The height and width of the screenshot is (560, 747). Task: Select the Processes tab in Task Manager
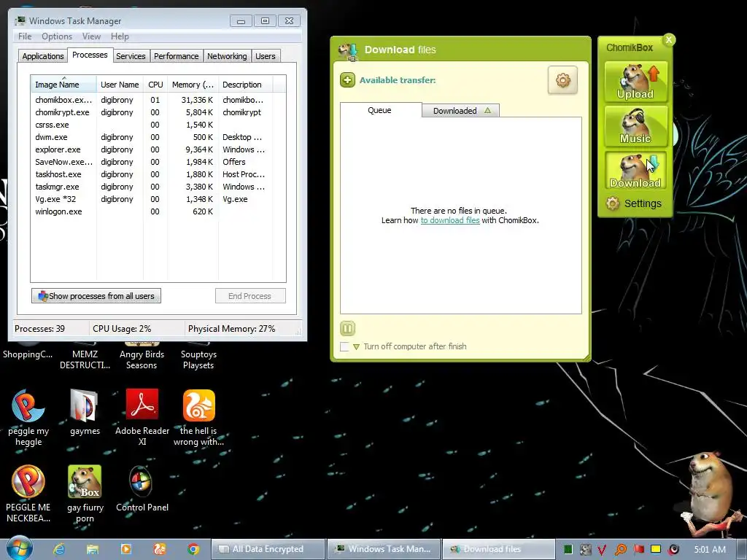pos(90,55)
